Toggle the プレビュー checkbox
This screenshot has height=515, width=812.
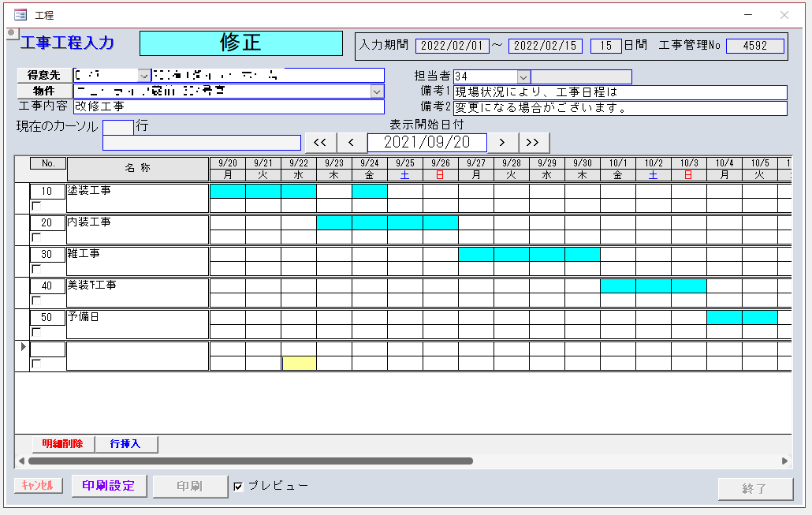tap(238, 486)
